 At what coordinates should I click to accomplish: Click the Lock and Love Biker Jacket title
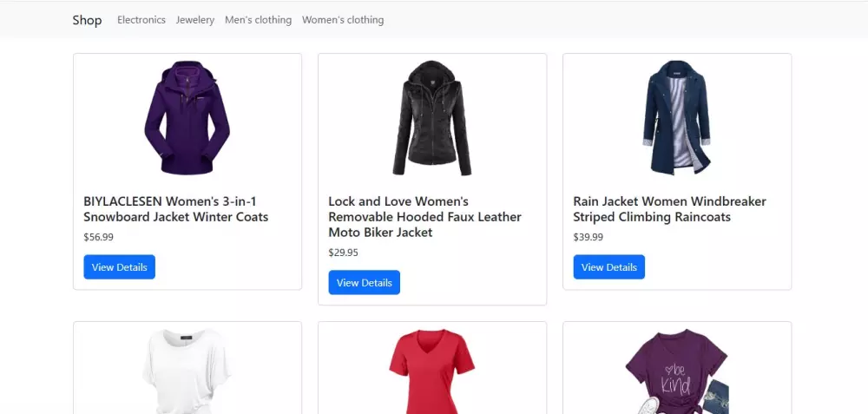[x=424, y=217]
